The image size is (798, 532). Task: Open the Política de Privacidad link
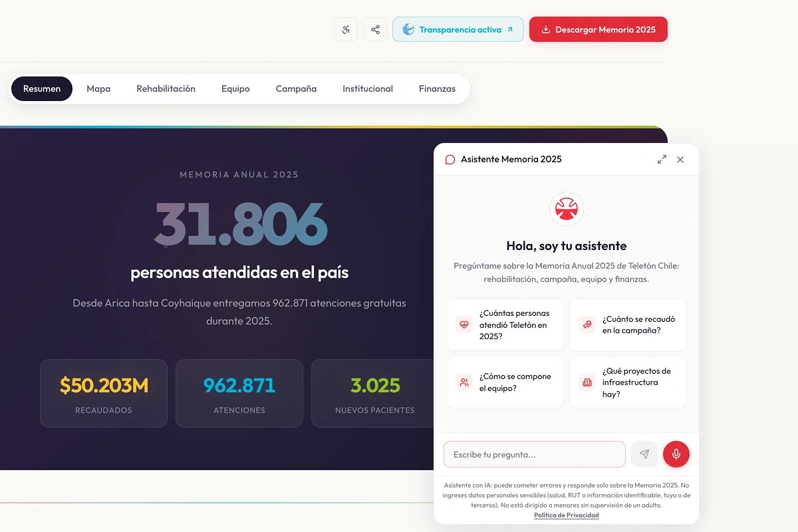[567, 515]
